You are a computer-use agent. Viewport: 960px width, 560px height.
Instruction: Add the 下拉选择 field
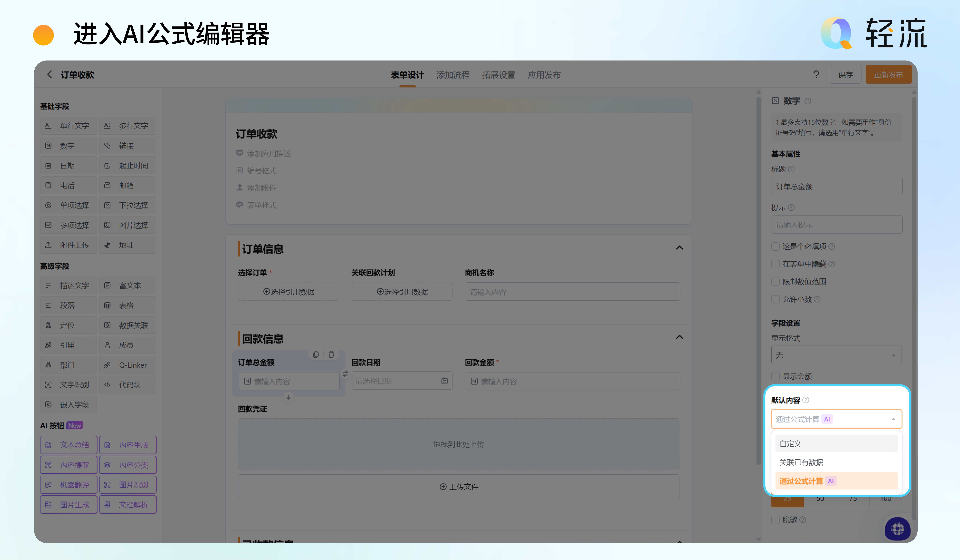128,205
